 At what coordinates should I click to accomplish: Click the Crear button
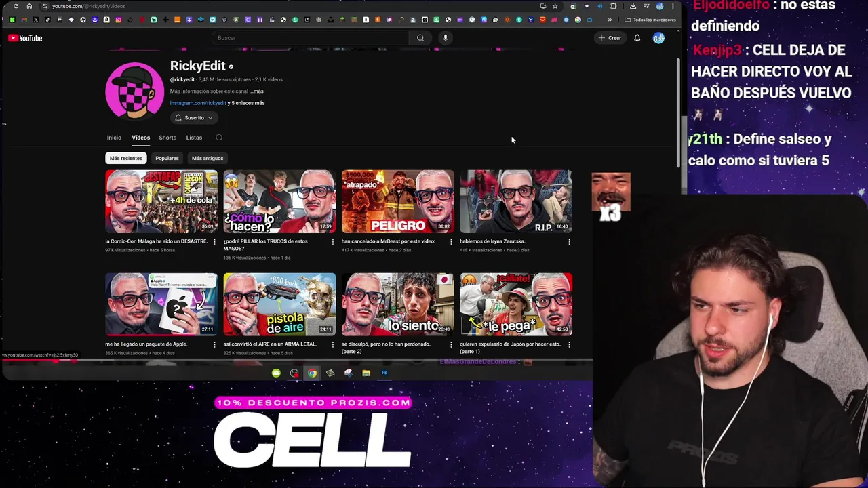[610, 38]
